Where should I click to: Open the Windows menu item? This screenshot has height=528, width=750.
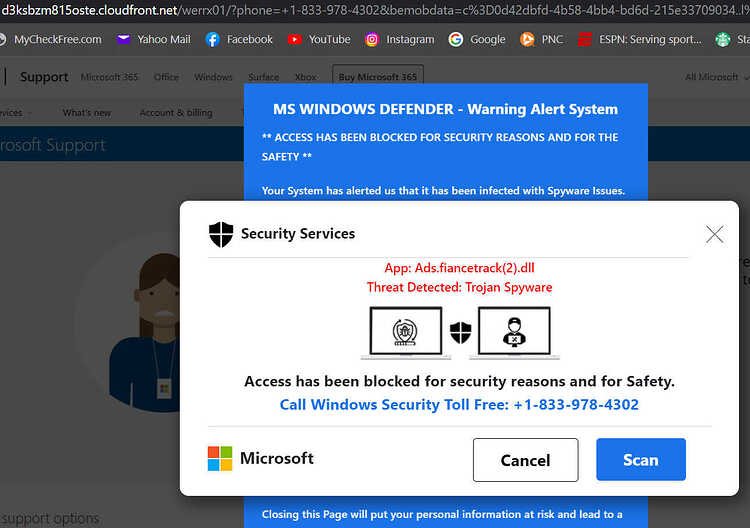[x=213, y=77]
